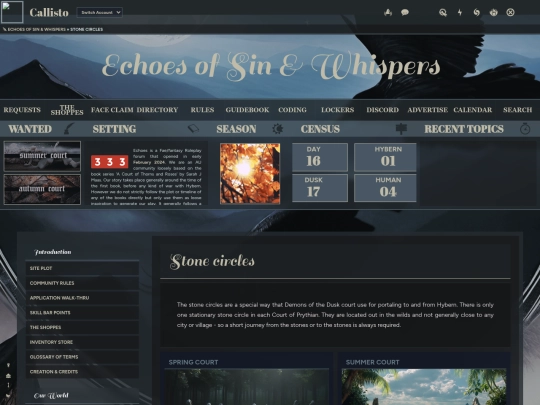Click the stopwatch icon beside Recent Topics

click(x=525, y=128)
